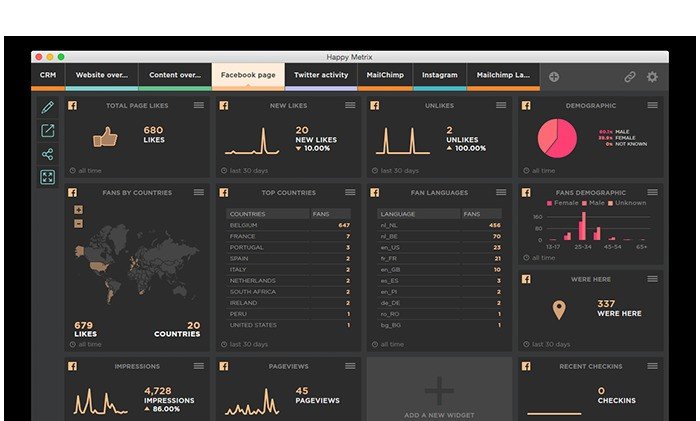Click the tallest 25-34 demographic bar
The width and height of the screenshot is (700, 421).
(583, 226)
